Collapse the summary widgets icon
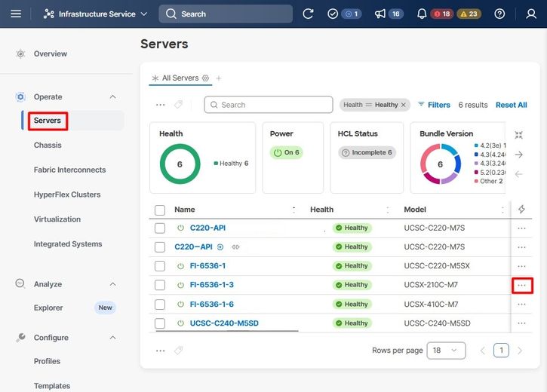 tap(519, 135)
